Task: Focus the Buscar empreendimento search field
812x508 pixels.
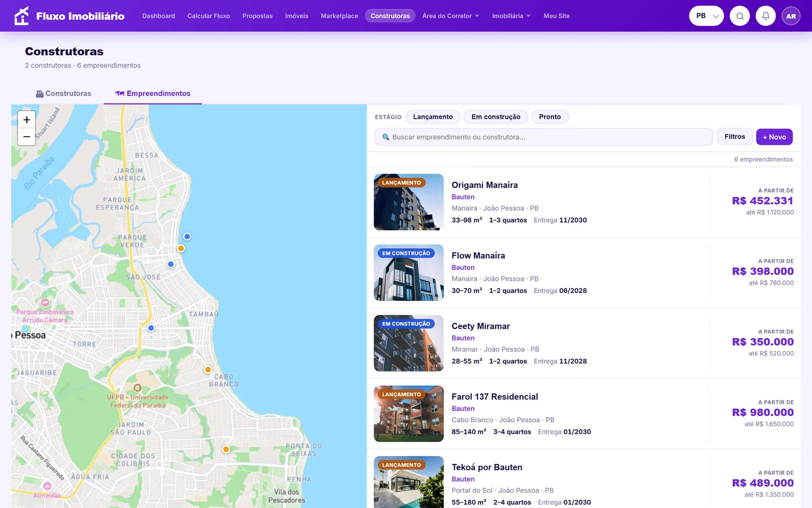Action: pos(544,137)
